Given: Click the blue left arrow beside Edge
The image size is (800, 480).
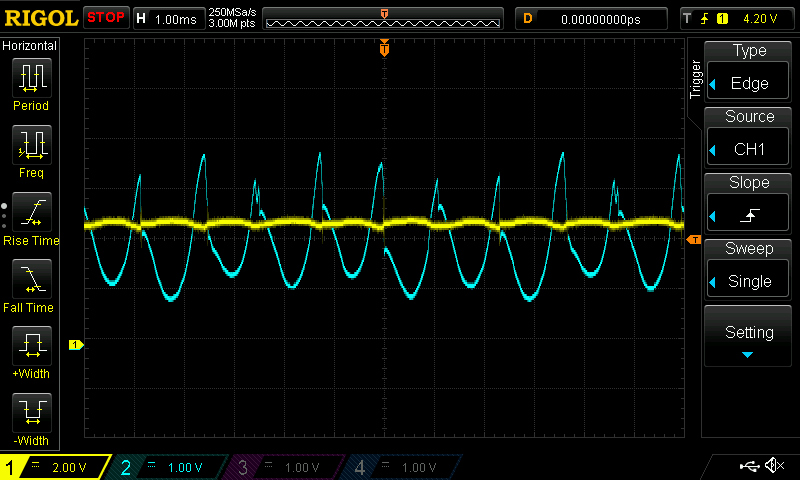Looking at the screenshot, I should pyautogui.click(x=713, y=84).
